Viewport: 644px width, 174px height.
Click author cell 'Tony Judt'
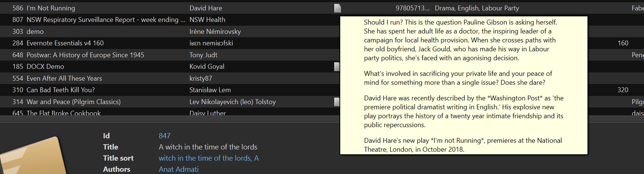[203, 55]
